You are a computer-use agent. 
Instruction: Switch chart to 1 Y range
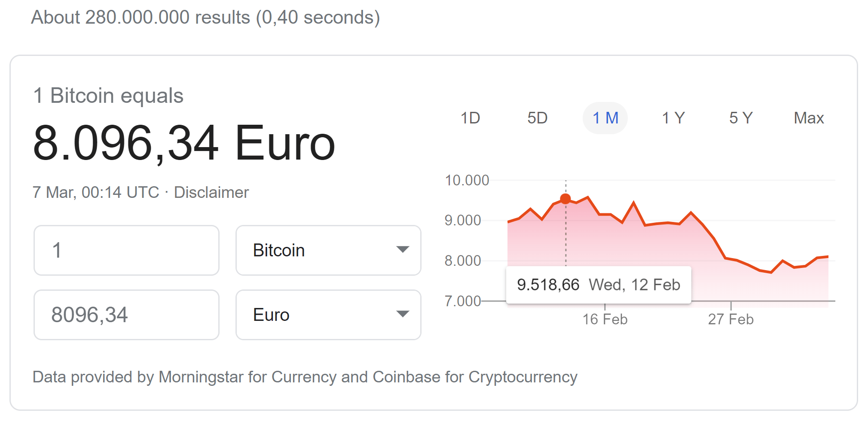coord(673,118)
